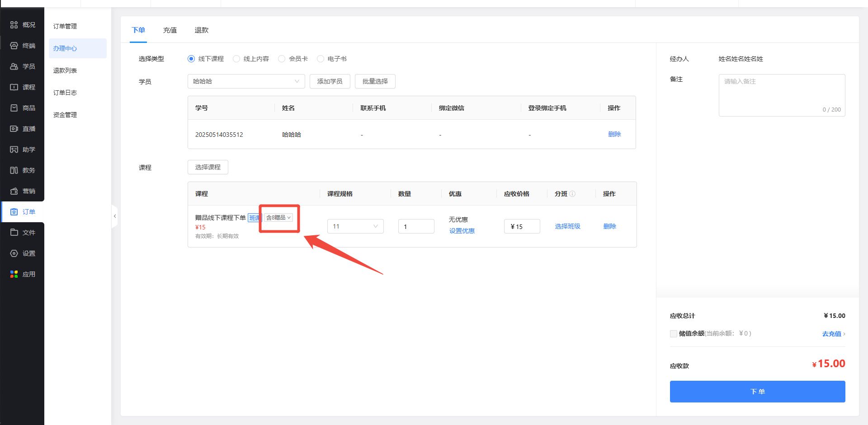Choose the 会员卡 type radio option
The width and height of the screenshot is (868, 425).
282,59
